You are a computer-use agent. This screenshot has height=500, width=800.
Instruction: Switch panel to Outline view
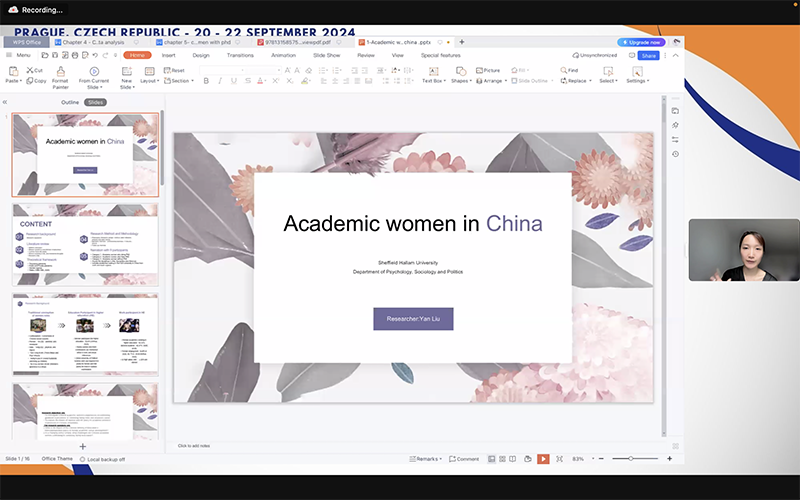click(x=70, y=102)
